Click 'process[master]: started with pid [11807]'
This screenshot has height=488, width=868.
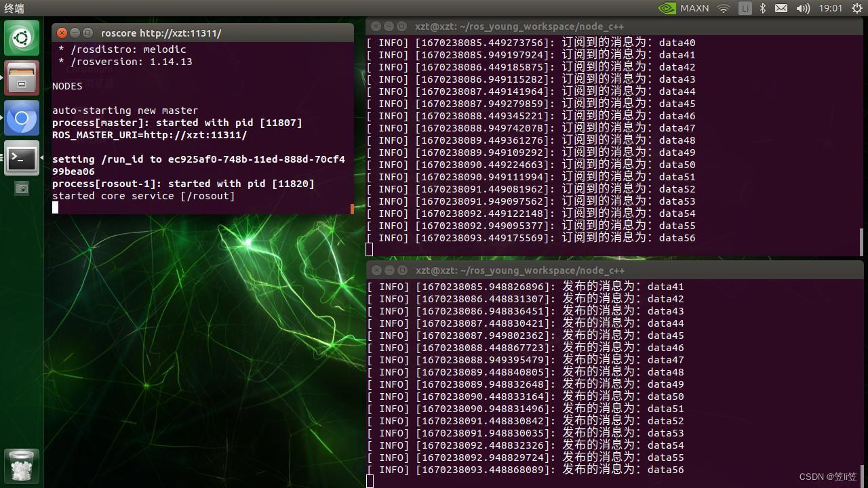[177, 123]
